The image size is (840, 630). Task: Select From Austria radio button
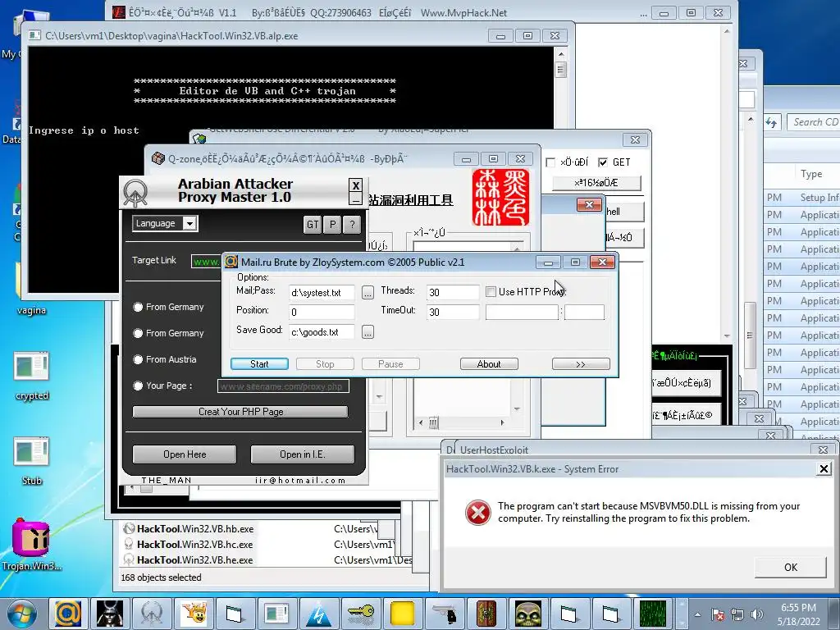(x=138, y=359)
